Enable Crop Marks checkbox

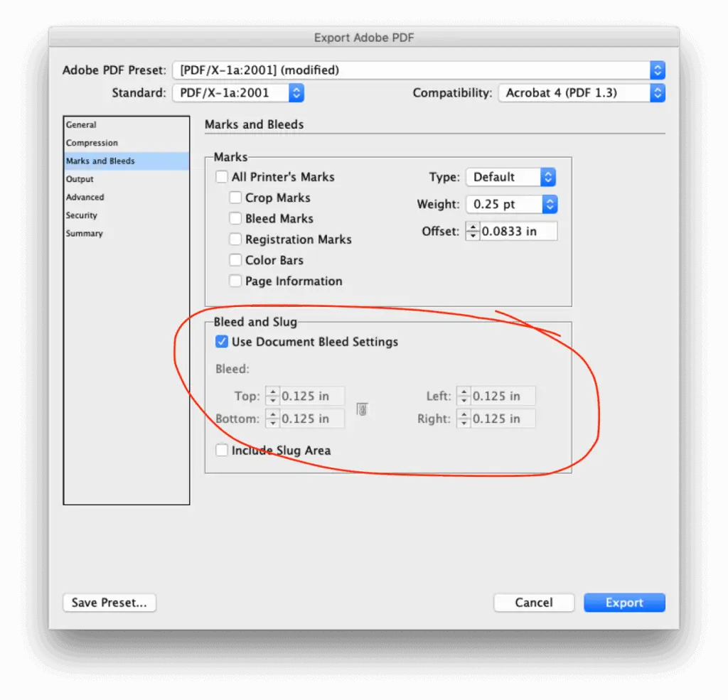coord(235,198)
